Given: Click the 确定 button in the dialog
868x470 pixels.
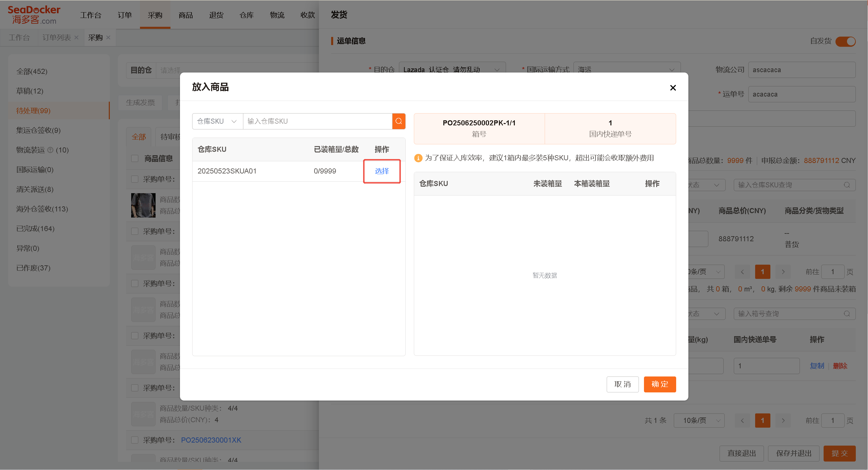Looking at the screenshot, I should (x=660, y=384).
